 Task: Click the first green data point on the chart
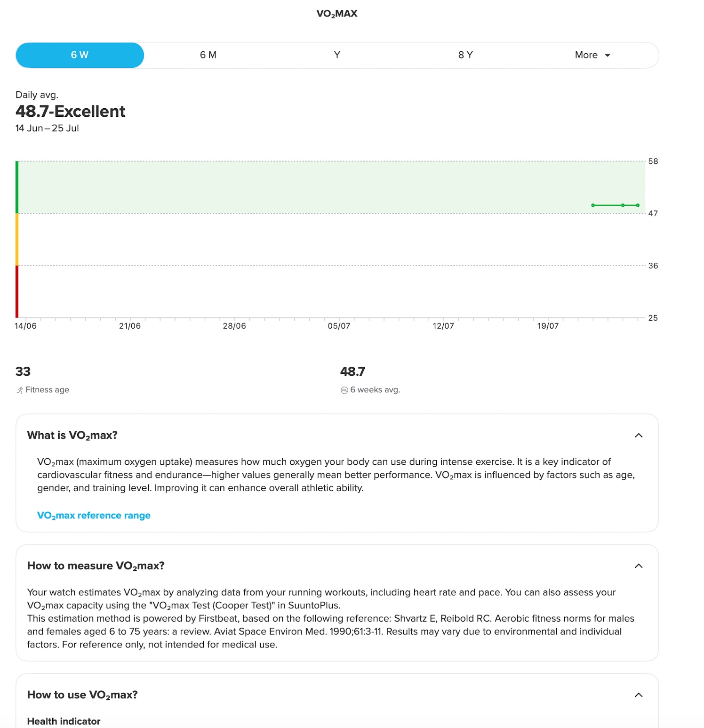(593, 205)
